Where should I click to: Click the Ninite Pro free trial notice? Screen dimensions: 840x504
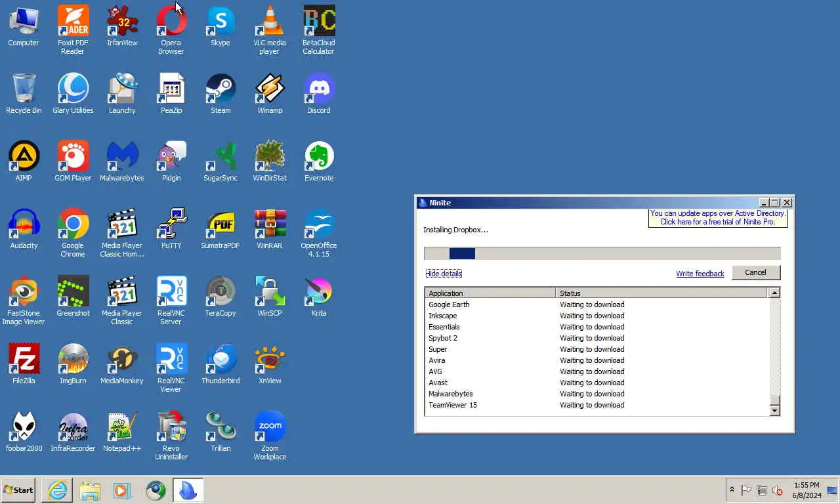(x=718, y=218)
